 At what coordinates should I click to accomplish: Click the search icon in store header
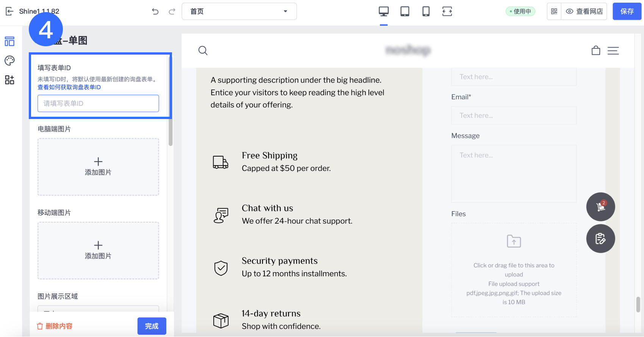point(203,50)
